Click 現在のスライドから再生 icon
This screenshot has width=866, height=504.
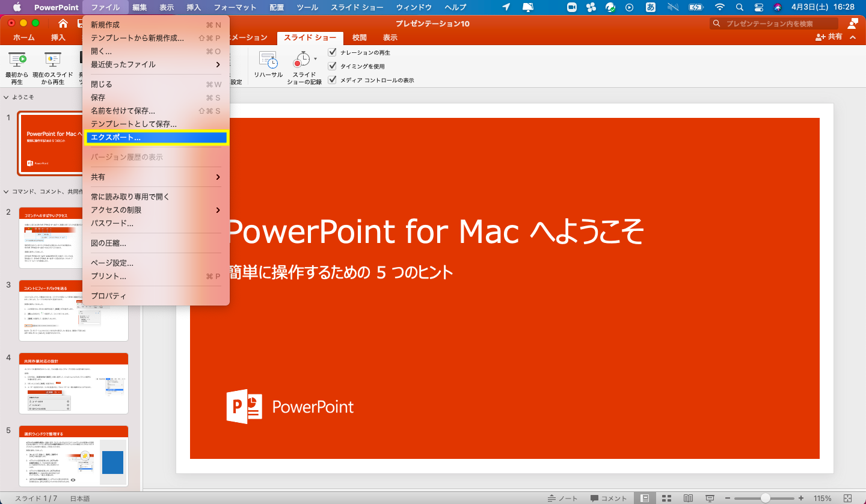coord(53,59)
